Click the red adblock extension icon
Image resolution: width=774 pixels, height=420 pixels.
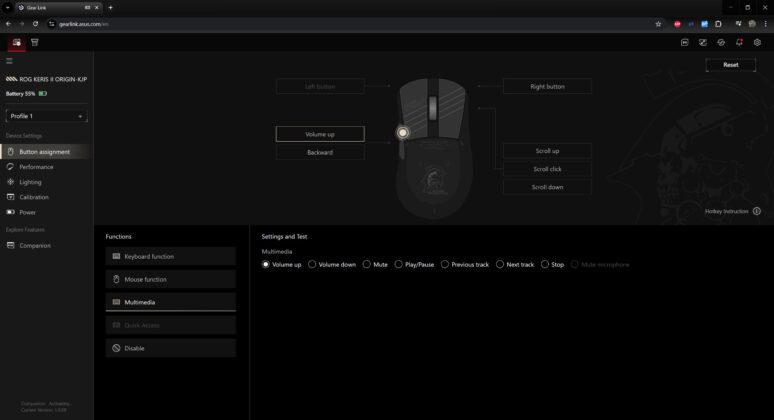pos(677,24)
